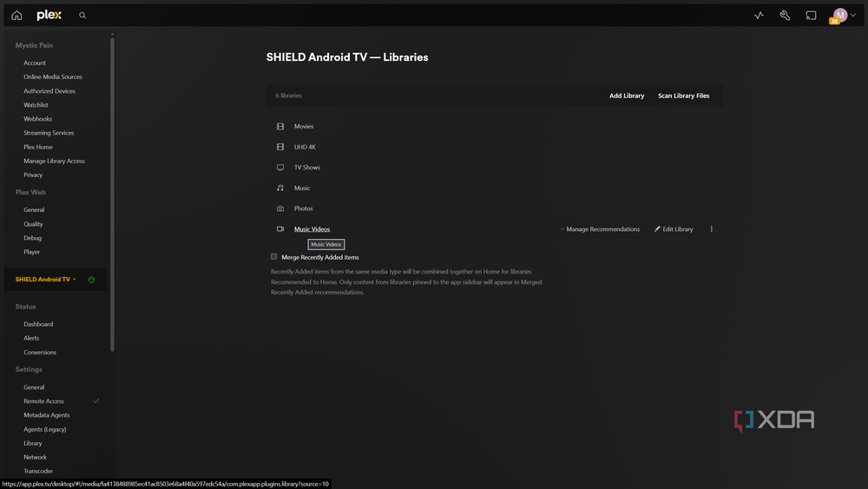Open Online Media Sources settings
Image resolution: width=868 pixels, height=489 pixels.
click(53, 77)
